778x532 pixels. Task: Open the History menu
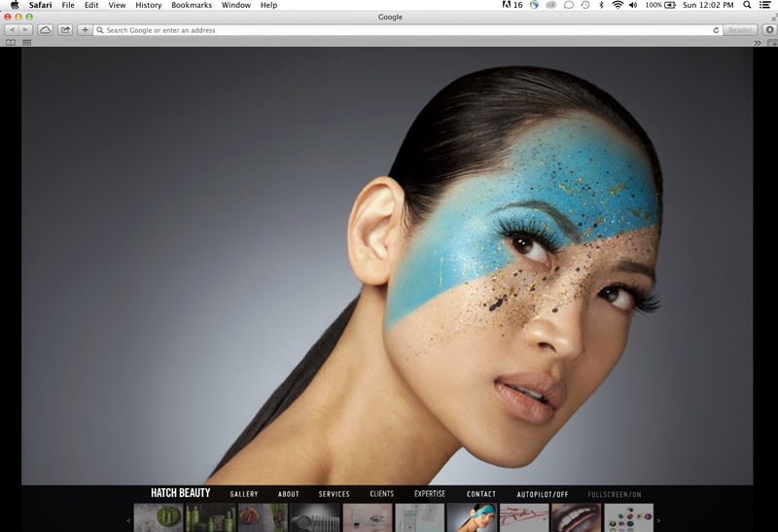pyautogui.click(x=149, y=5)
